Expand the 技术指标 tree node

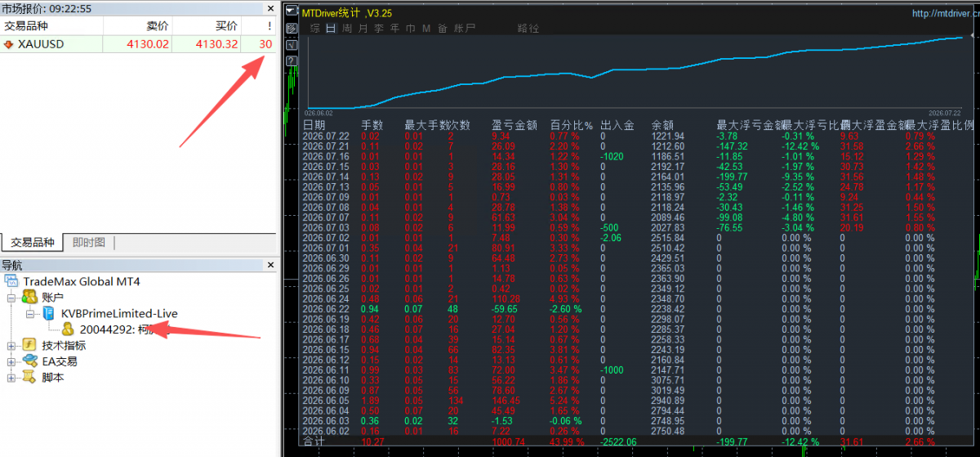[x=11, y=345]
